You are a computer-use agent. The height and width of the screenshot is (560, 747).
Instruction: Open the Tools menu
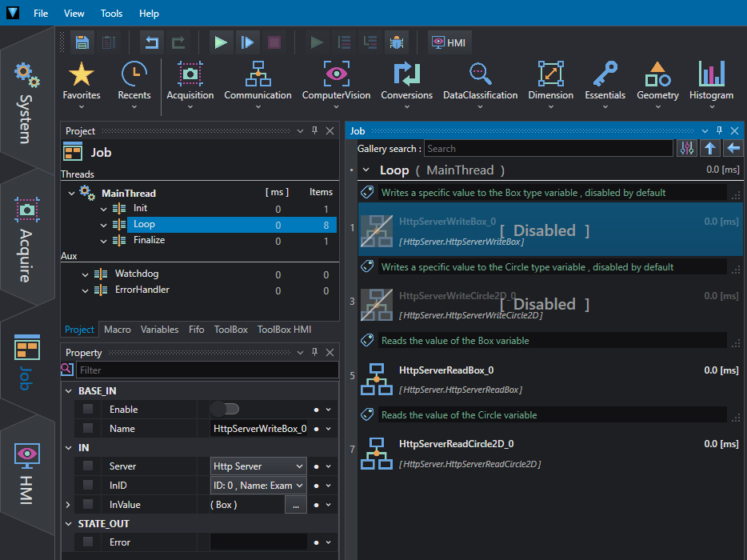(111, 14)
